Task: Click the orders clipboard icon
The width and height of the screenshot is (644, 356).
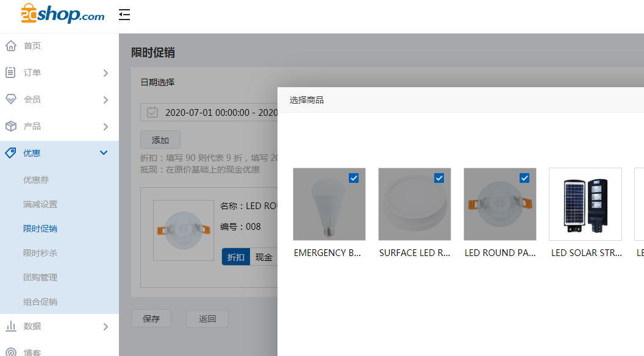Action: click(11, 73)
